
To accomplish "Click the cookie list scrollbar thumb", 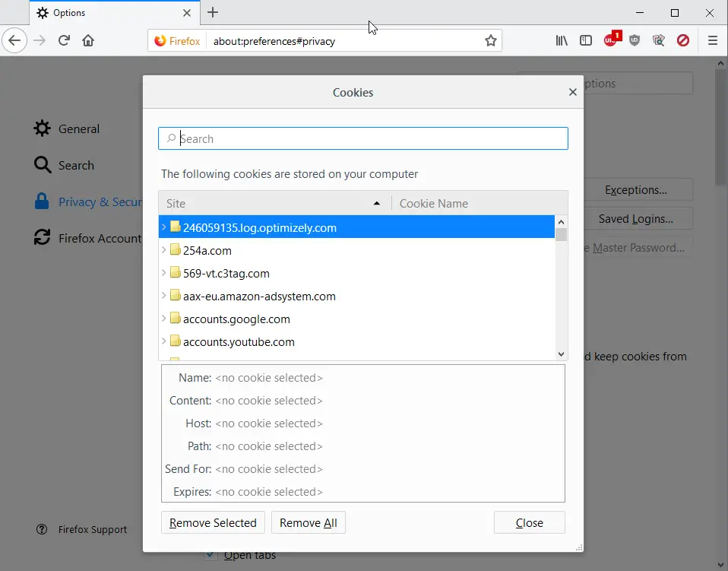I will click(x=561, y=235).
